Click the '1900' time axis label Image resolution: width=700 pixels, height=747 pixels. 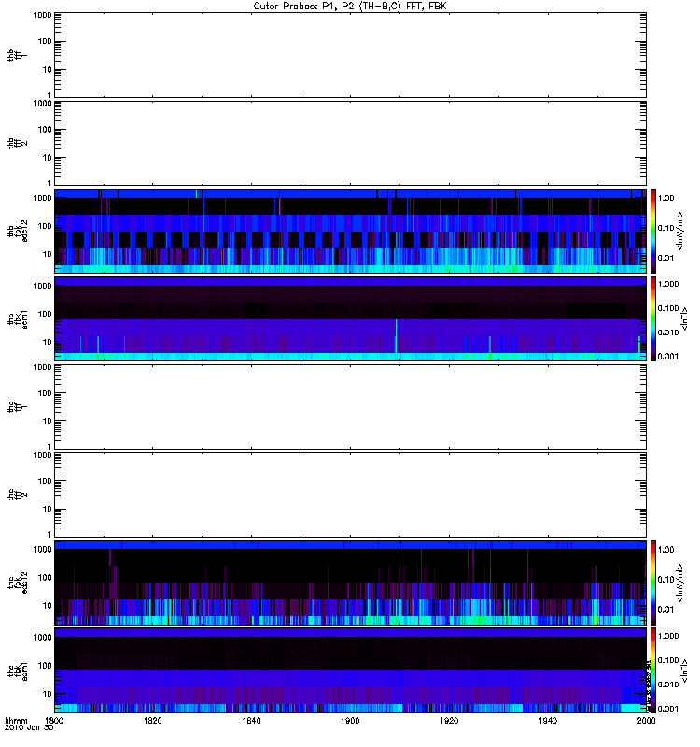click(x=350, y=721)
